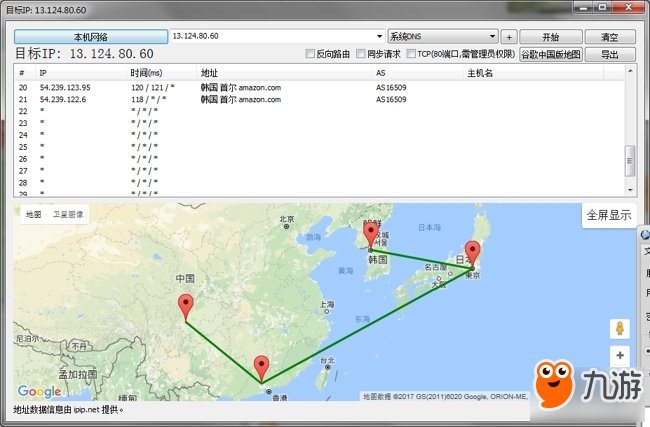Open the 系统DNS dropdown
Screen dimensions: 650x427
pyautogui.click(x=442, y=36)
